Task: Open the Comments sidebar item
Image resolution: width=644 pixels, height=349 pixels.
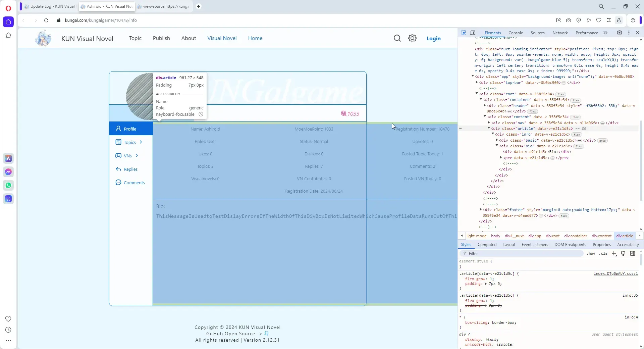Action: point(130,183)
